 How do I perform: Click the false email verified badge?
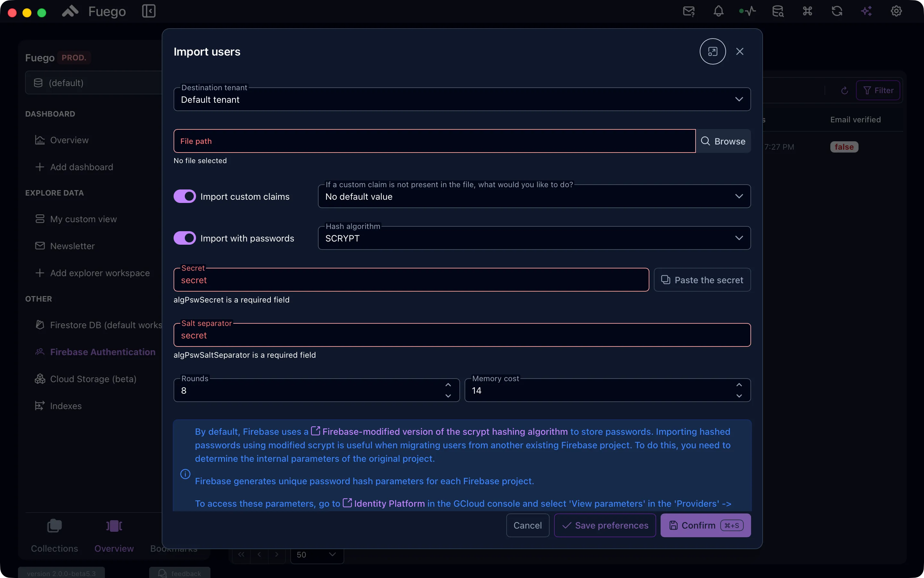pos(844,147)
